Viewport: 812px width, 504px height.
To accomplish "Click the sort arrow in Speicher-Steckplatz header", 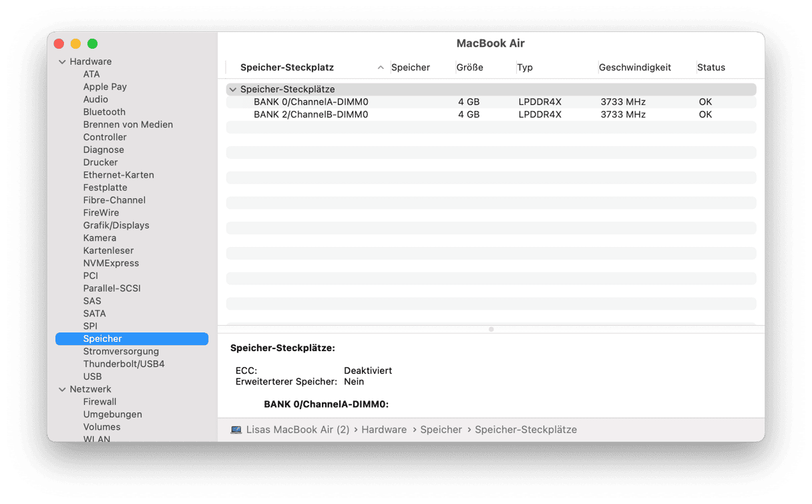I will point(381,67).
